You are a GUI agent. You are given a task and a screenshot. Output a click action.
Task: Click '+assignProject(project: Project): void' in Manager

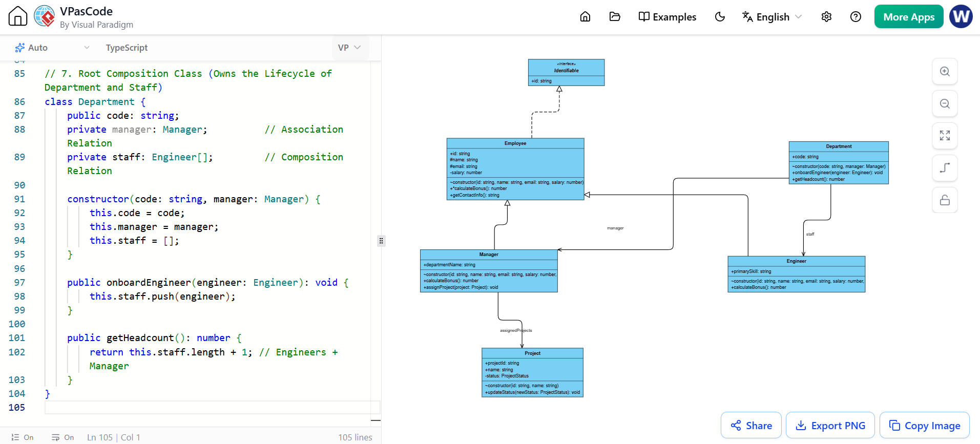coord(461,287)
